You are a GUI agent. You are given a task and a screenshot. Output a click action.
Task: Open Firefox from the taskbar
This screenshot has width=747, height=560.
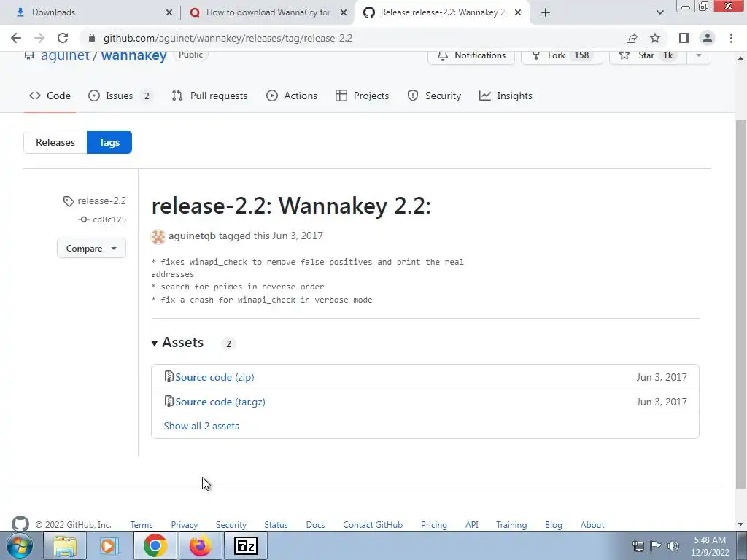[200, 545]
